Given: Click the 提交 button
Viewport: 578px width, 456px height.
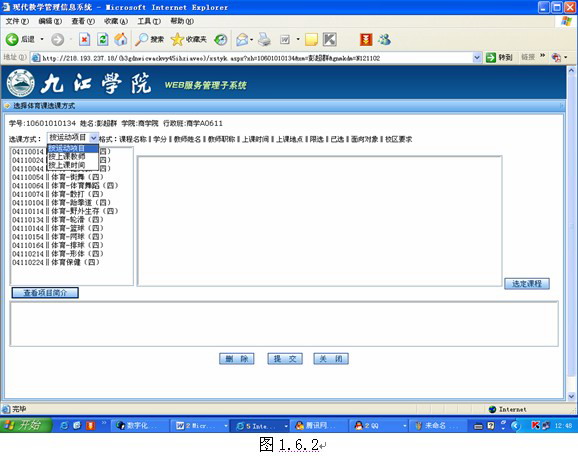Looking at the screenshot, I should click(x=285, y=359).
